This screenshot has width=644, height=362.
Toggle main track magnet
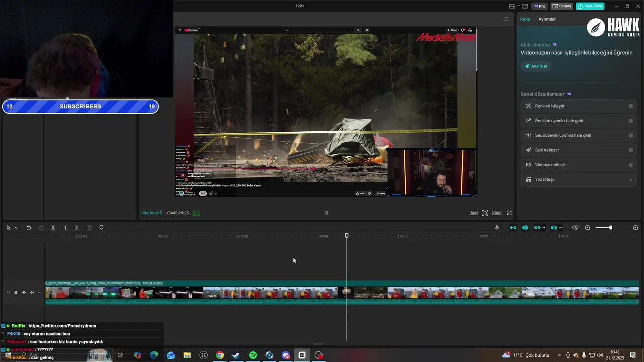[513, 228]
